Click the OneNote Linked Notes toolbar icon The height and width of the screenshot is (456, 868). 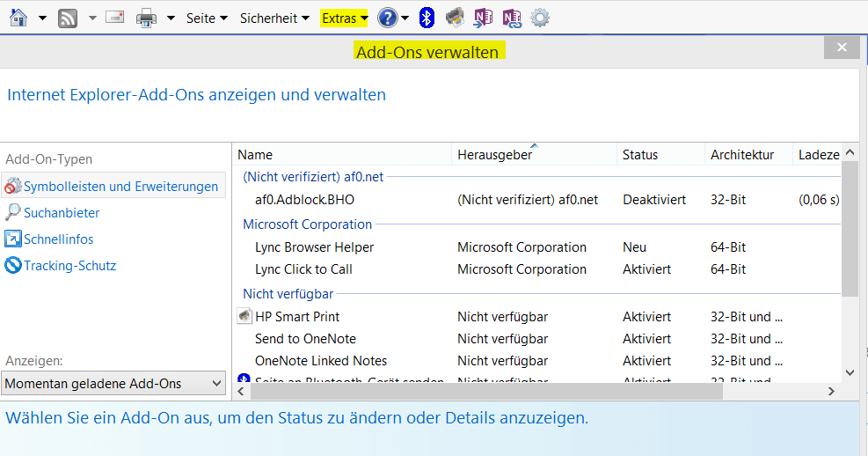click(x=512, y=18)
